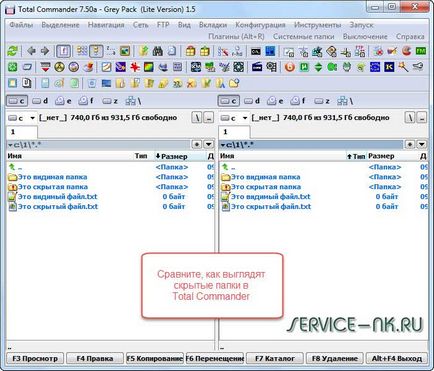434x371 pixels.
Task: Click the folder with green arrow icon
Action: (144, 51)
